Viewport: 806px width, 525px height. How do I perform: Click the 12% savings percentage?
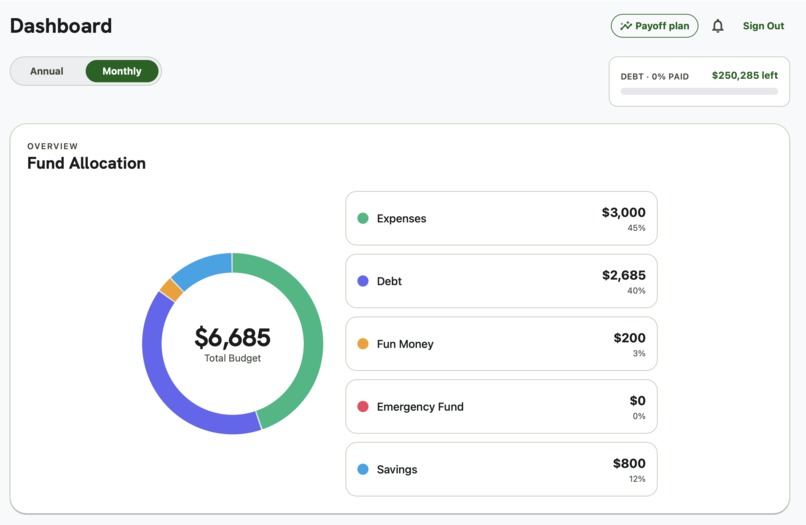tap(637, 479)
